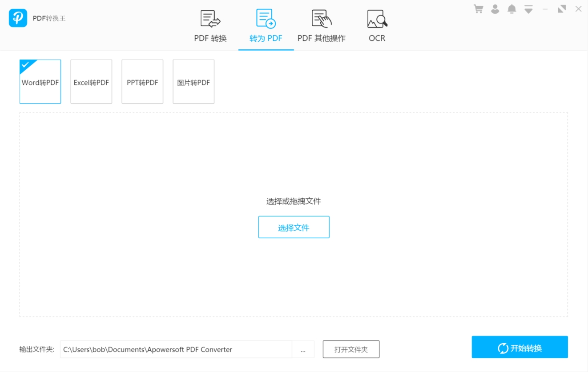This screenshot has width=588, height=372.
Task: Open the shopping cart icon
Action: point(479,9)
